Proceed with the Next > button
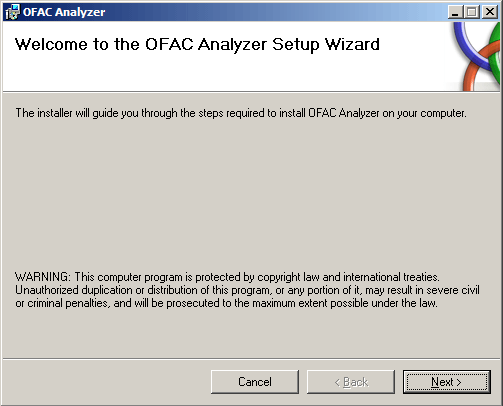 [x=447, y=382]
